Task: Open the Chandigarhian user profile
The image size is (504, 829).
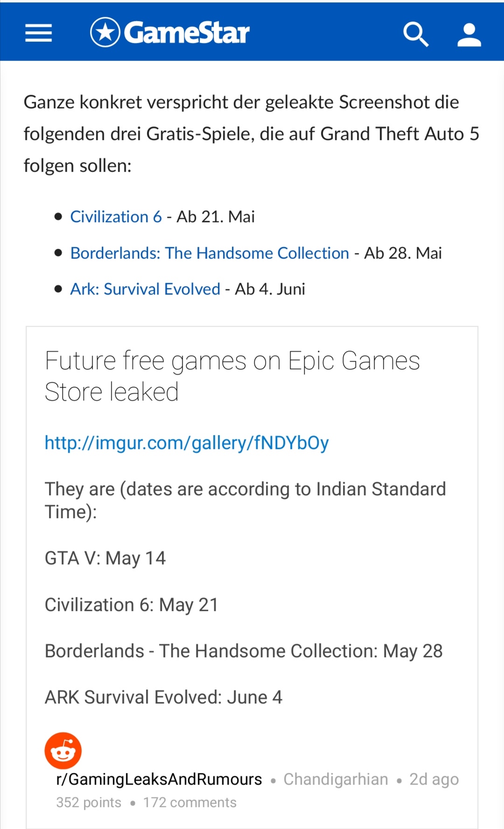Action: click(x=336, y=779)
